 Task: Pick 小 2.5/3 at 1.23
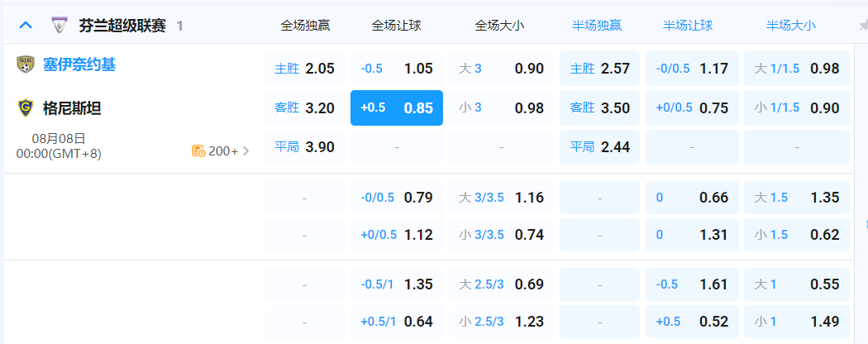(x=501, y=322)
